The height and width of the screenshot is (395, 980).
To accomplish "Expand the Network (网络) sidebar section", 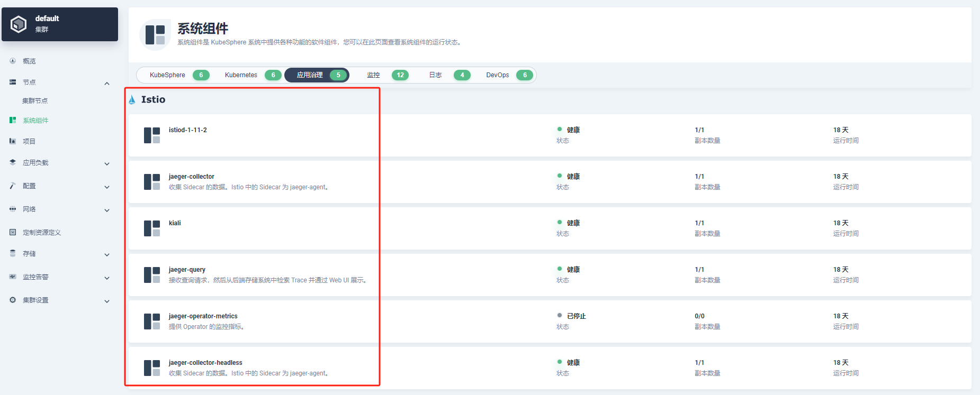I will [x=107, y=210].
